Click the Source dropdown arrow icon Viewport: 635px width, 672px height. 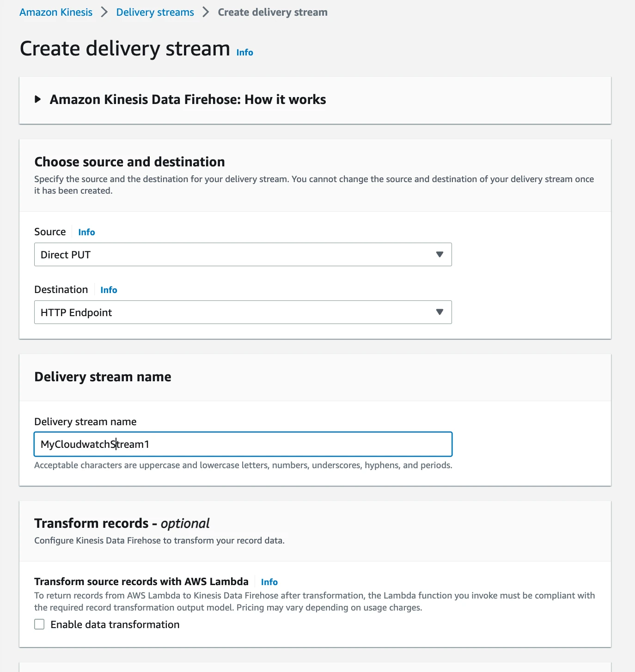440,254
